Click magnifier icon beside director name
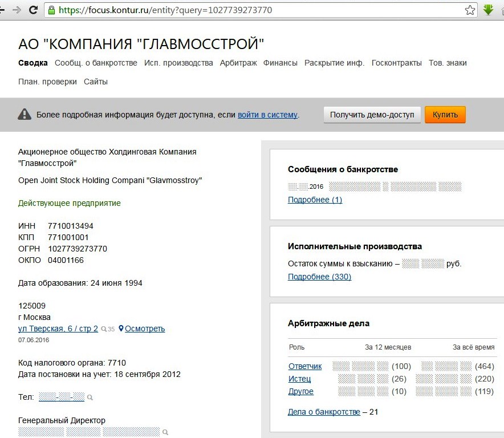This screenshot has height=438, width=504. pyautogui.click(x=165, y=432)
